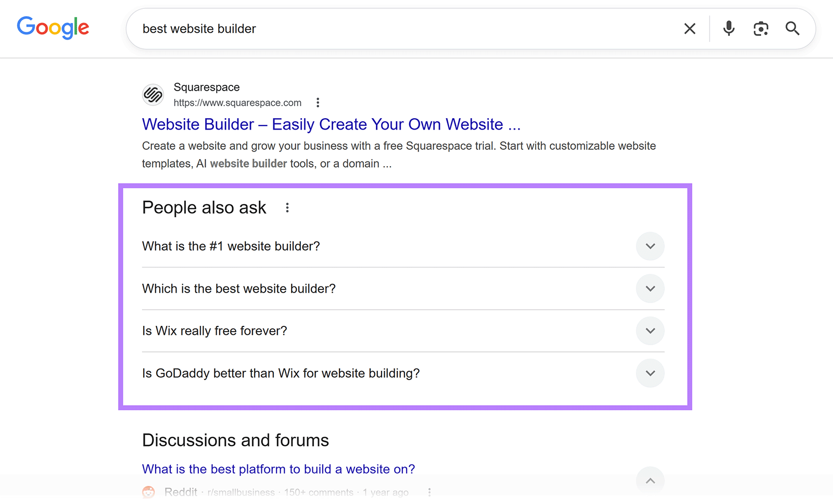This screenshot has height=504, width=833.
Task: Click the Reddit avatar icon
Action: [x=148, y=492]
